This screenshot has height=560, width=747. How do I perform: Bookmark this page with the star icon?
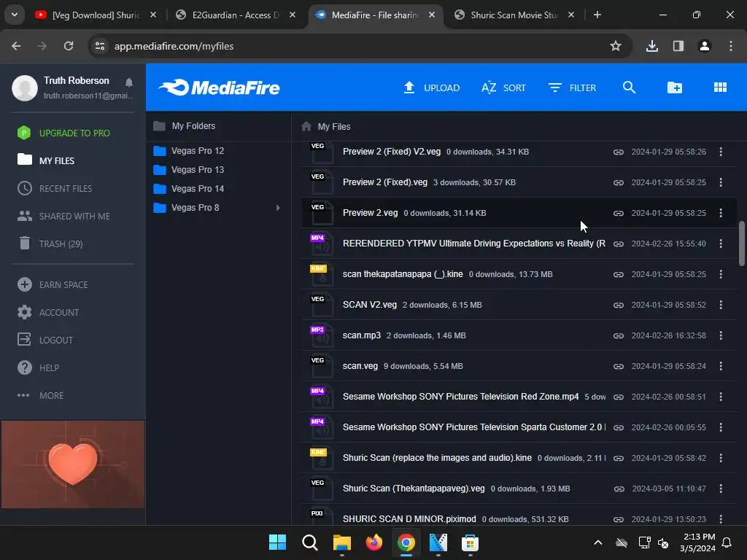[616, 46]
